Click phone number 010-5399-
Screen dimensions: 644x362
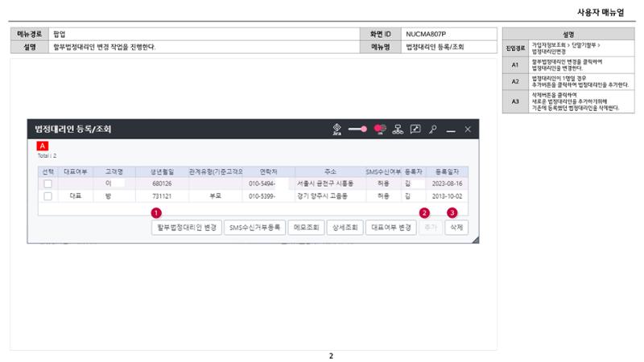point(262,196)
